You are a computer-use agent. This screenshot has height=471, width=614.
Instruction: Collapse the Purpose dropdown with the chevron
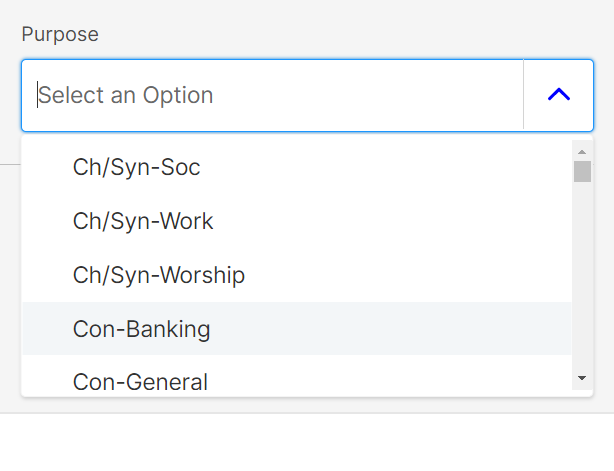[558, 95]
